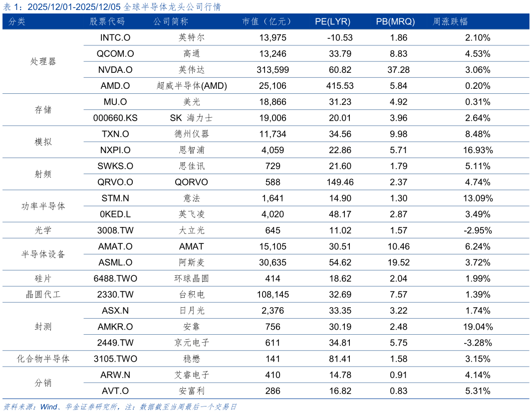532x413 pixels.
Task: Click the table title 表 1 caption
Action: click(x=112, y=7)
